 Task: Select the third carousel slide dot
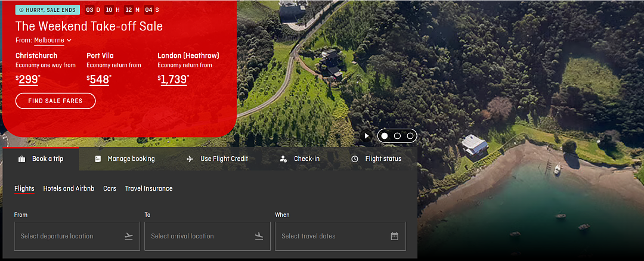(410, 136)
